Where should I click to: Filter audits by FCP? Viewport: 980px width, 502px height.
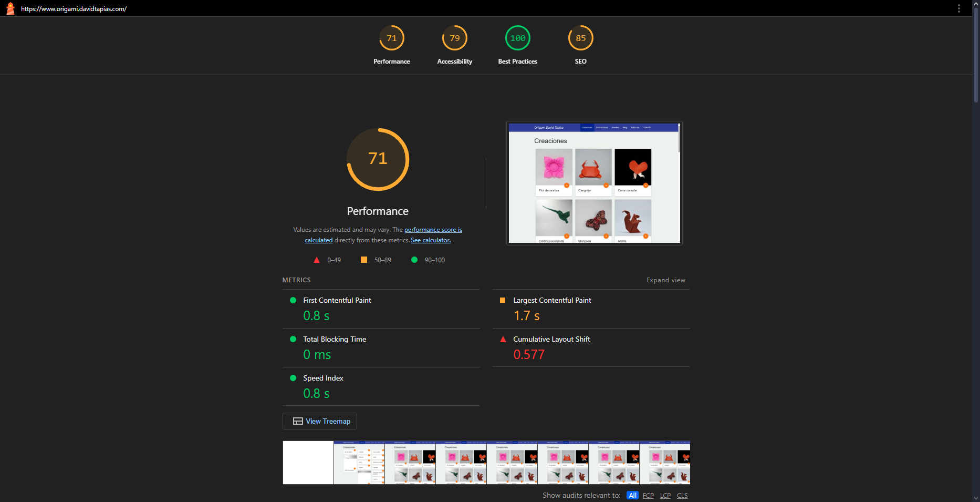pos(648,495)
